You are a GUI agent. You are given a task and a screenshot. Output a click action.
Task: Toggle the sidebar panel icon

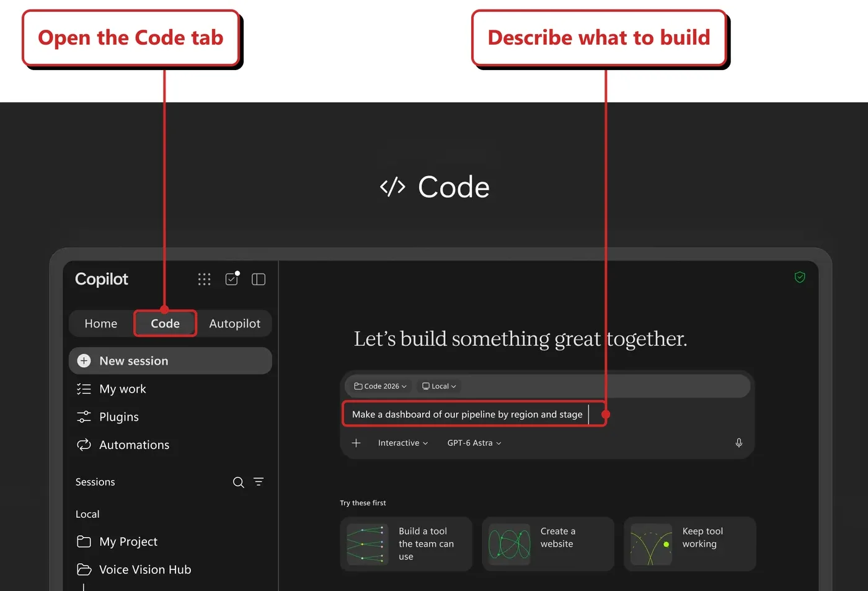click(259, 279)
